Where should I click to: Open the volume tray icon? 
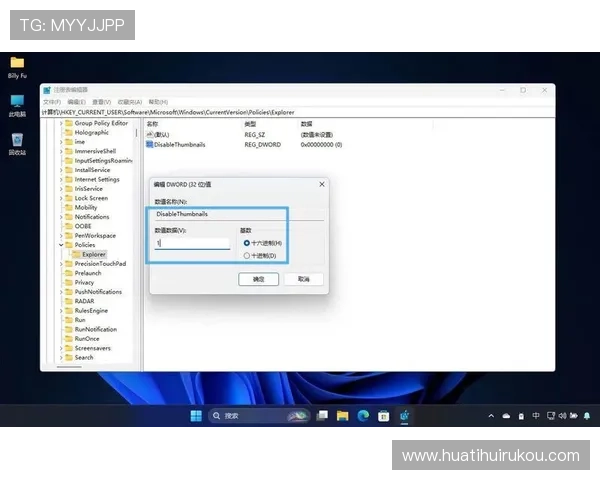pos(562,416)
